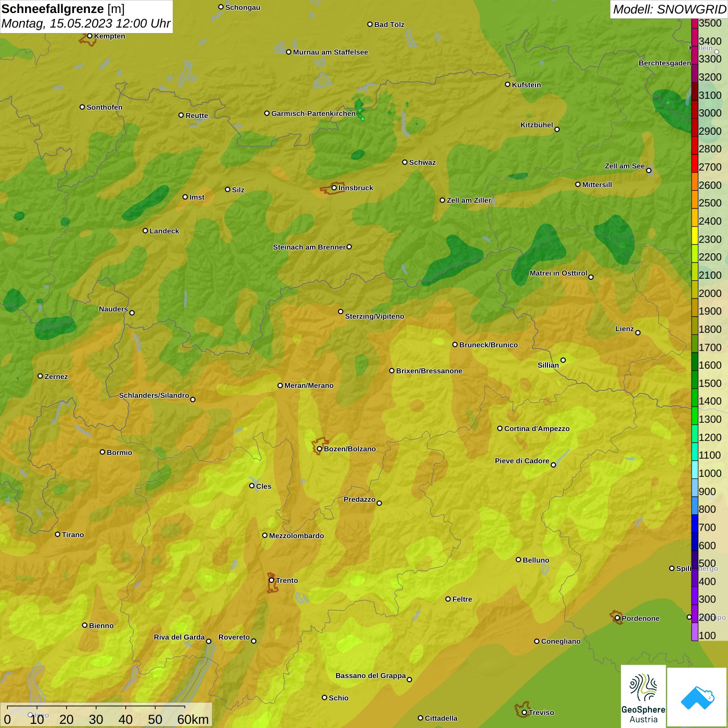Image resolution: width=728 pixels, height=728 pixels.
Task: Click the "Conegliano" label
Action: [561, 641]
